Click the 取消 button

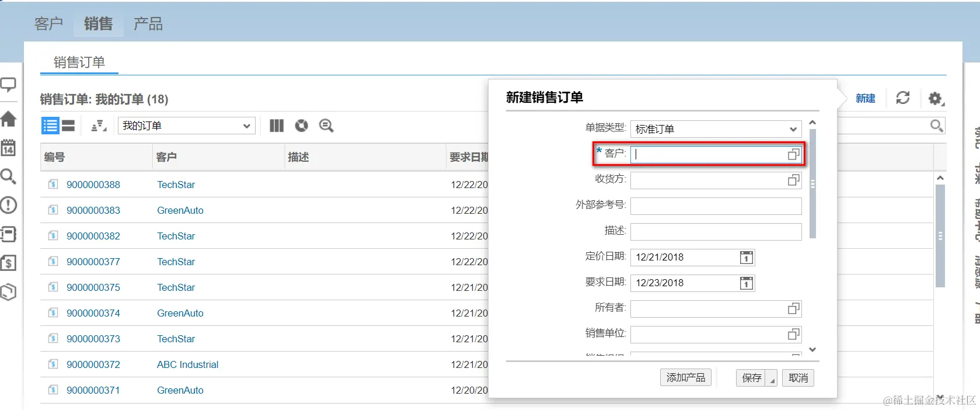click(x=798, y=378)
